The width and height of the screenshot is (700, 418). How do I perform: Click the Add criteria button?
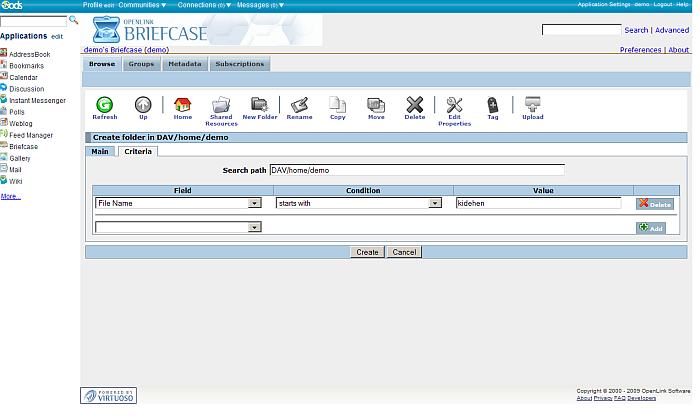650,228
